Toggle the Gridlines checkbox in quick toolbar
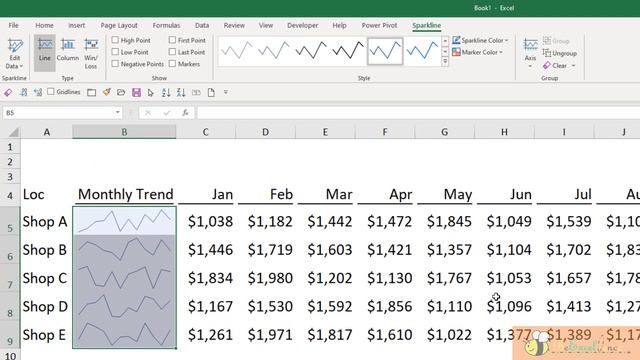This screenshot has width=640, height=360. point(51,91)
